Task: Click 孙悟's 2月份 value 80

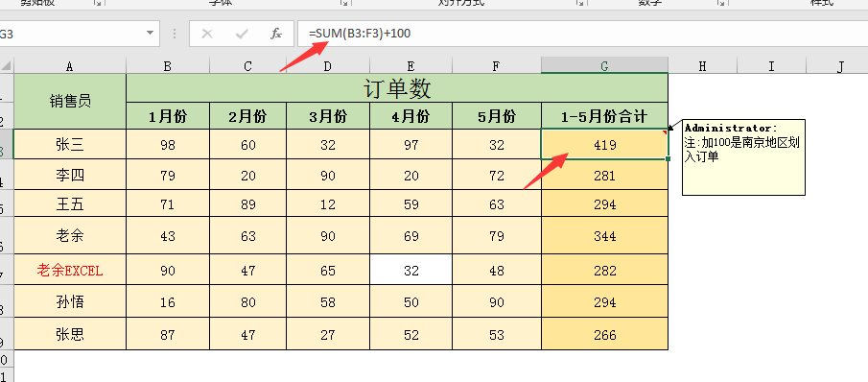Action: click(247, 301)
